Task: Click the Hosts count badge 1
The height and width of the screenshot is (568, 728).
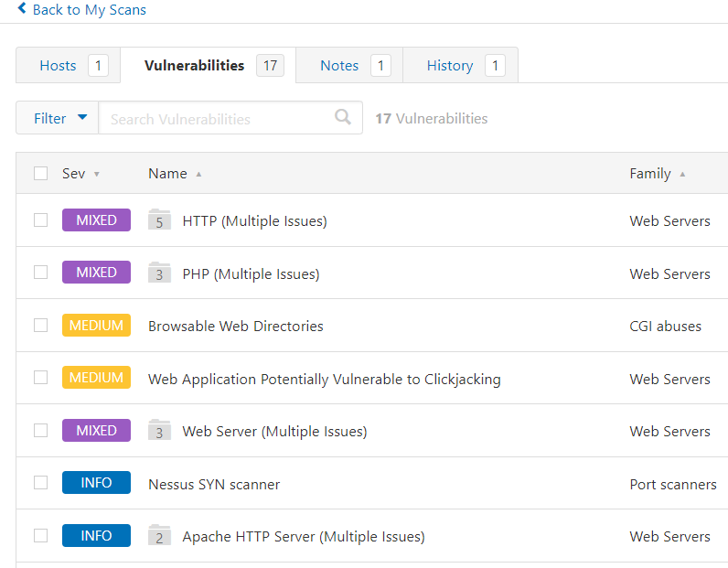Action: [98, 66]
